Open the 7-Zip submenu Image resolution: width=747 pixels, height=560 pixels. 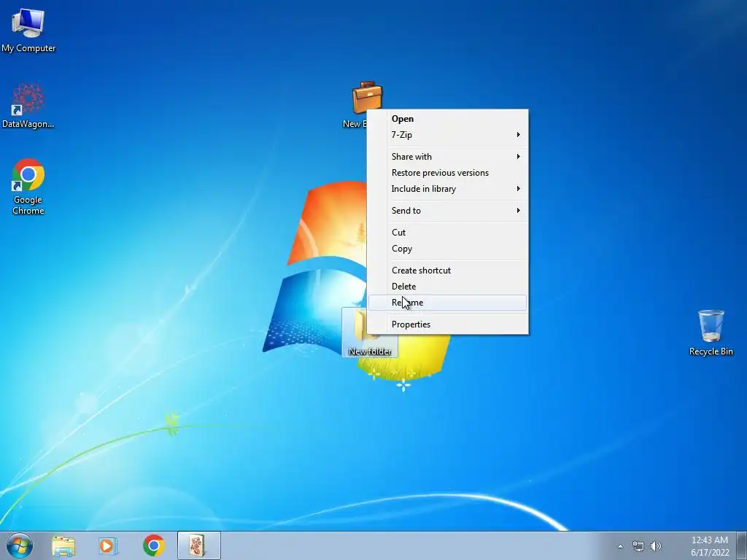(x=447, y=135)
